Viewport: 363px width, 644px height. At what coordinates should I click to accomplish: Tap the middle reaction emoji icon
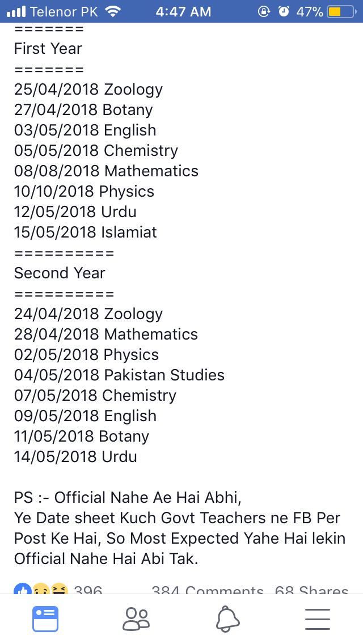pyautogui.click(x=40, y=589)
